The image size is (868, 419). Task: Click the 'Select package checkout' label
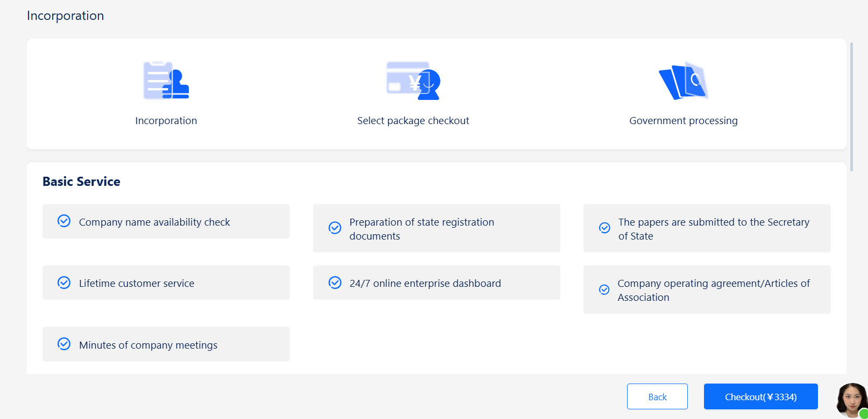point(413,120)
